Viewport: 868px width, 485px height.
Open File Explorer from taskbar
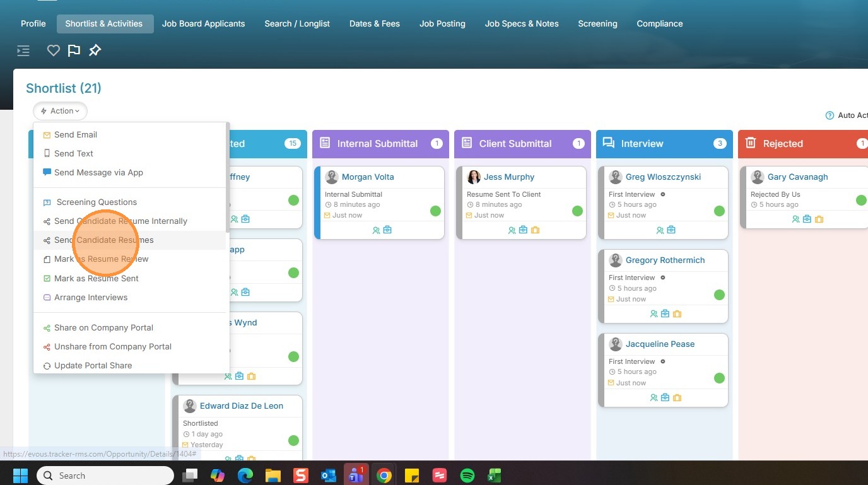(273, 476)
